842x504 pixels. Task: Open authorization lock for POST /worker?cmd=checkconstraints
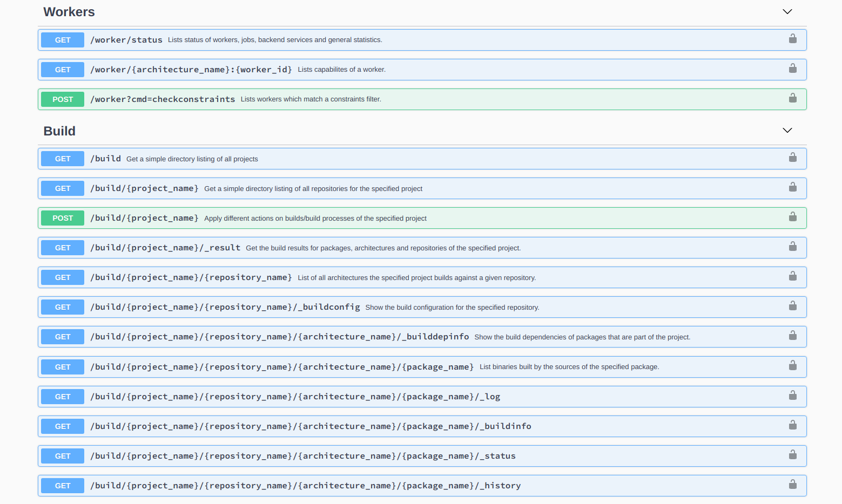coord(792,98)
